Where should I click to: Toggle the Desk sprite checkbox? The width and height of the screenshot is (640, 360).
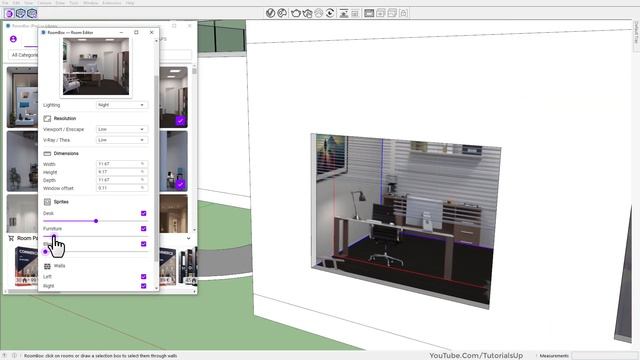tap(144, 213)
